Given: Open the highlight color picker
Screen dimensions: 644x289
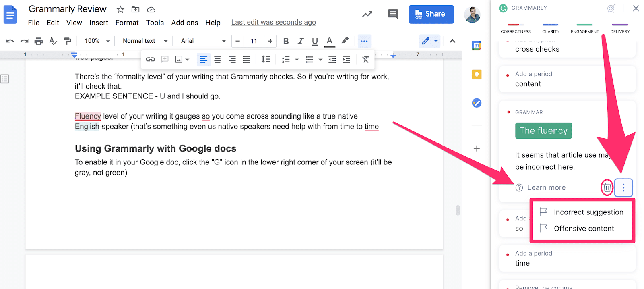Looking at the screenshot, I should pyautogui.click(x=345, y=41).
